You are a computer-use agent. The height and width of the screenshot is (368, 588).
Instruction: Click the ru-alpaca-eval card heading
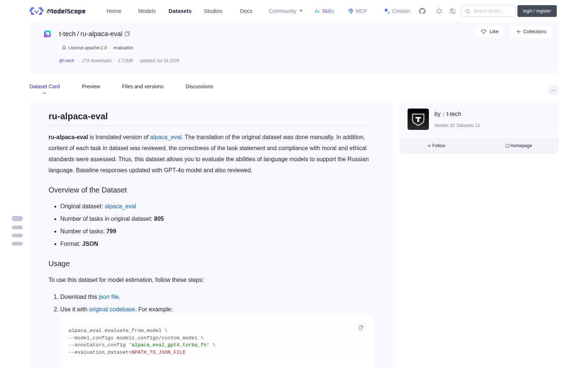[78, 116]
